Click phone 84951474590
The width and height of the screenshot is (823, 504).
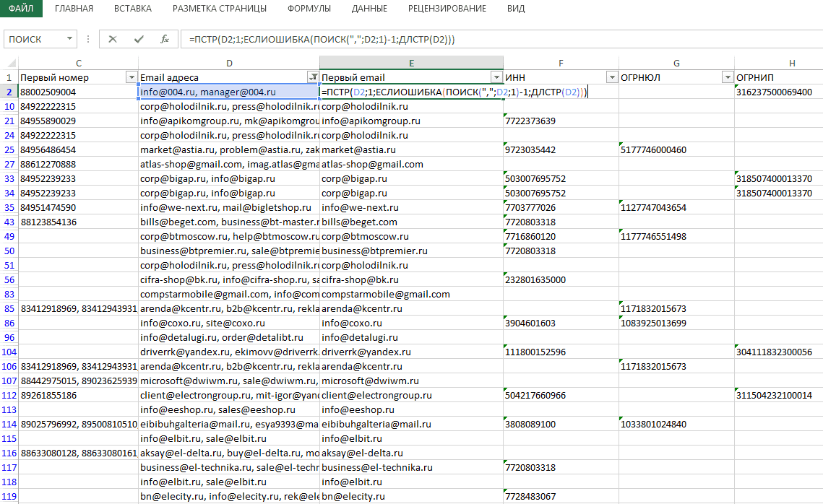pos(79,208)
